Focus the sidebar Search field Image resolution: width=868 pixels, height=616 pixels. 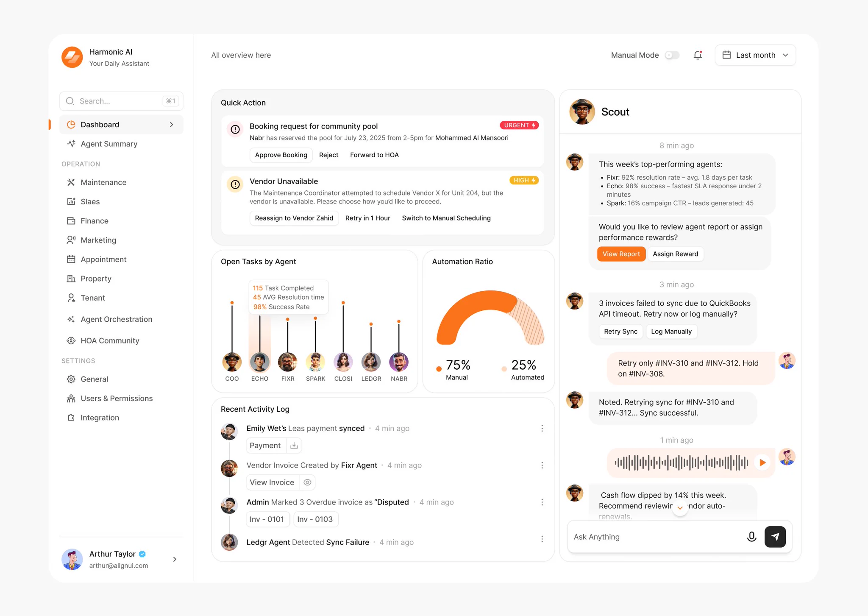(121, 101)
